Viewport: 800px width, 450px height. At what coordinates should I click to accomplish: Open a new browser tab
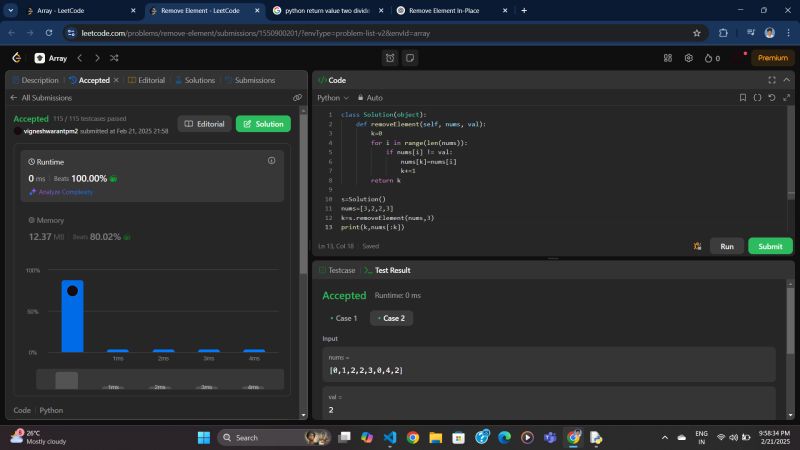coord(524,10)
